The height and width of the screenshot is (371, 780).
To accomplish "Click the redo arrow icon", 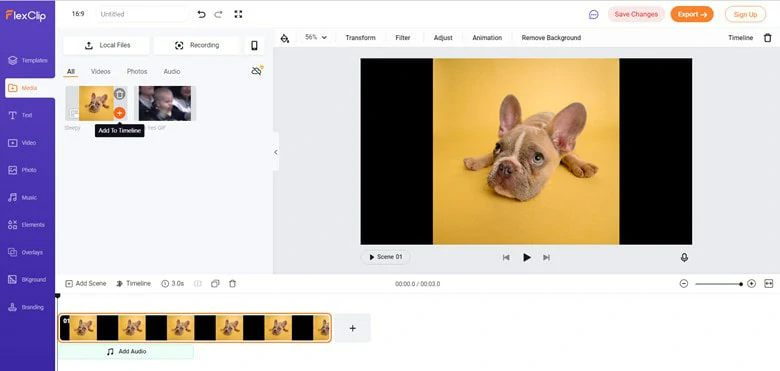I will 218,14.
